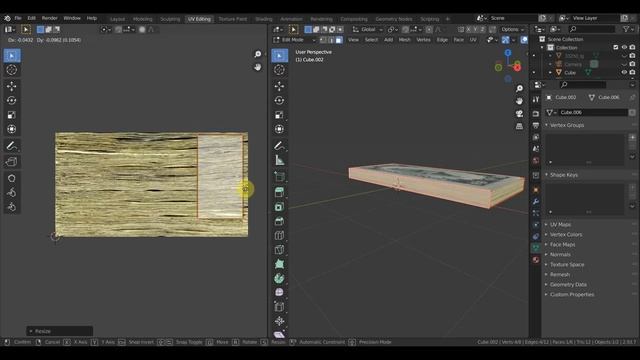Toggle camera view in 3D viewport

pos(519,113)
